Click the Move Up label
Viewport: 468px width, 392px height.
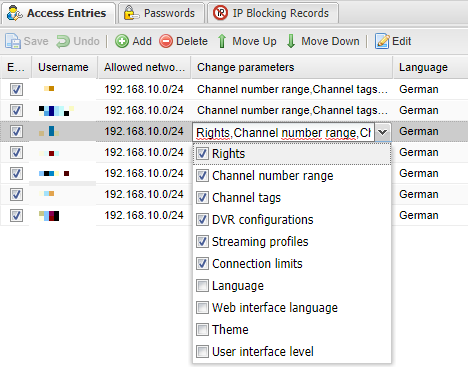(x=254, y=41)
